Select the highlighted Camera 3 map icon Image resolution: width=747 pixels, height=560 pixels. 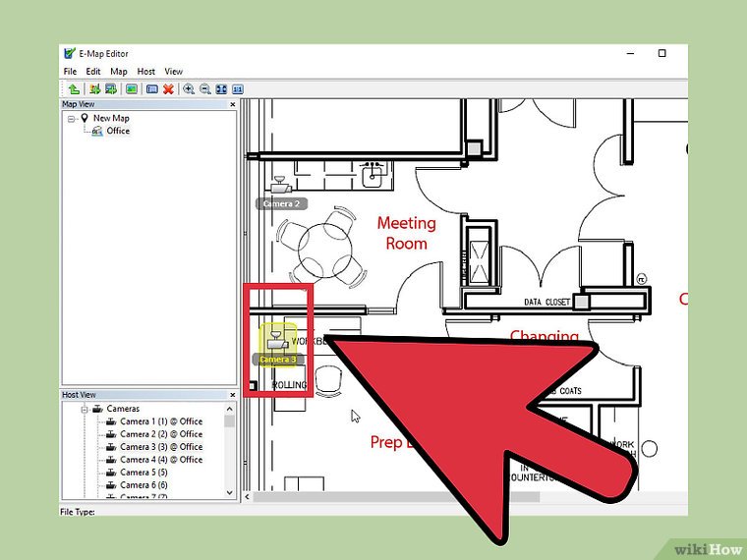(x=277, y=340)
